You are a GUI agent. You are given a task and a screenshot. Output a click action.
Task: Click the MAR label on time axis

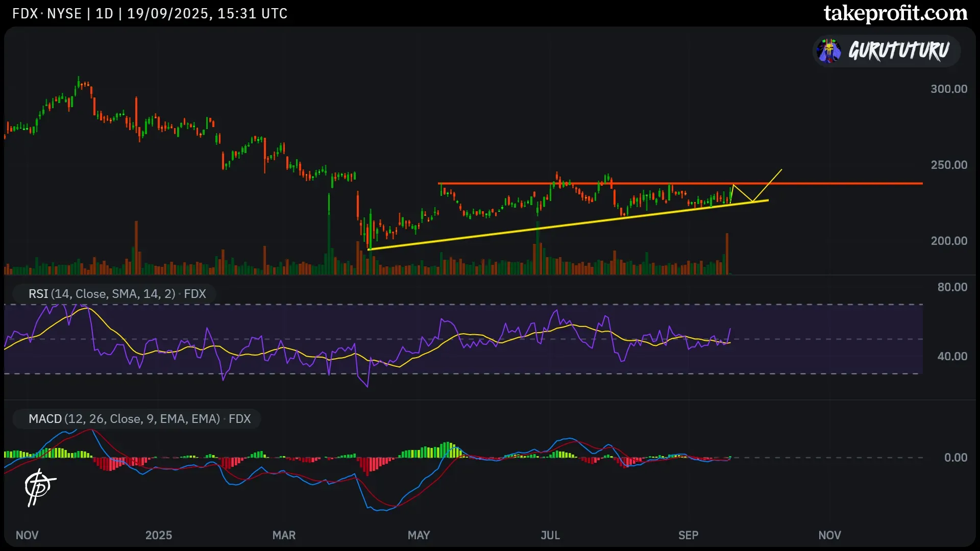pyautogui.click(x=284, y=535)
